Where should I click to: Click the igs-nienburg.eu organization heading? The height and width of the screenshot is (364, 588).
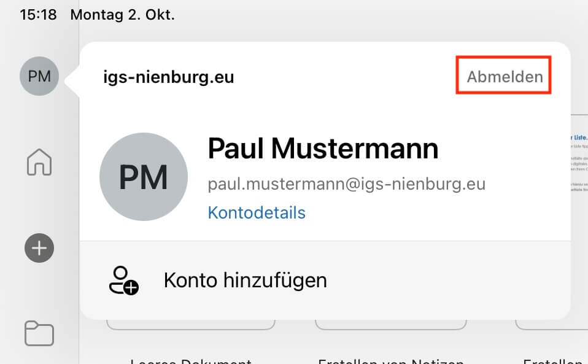[x=169, y=77]
